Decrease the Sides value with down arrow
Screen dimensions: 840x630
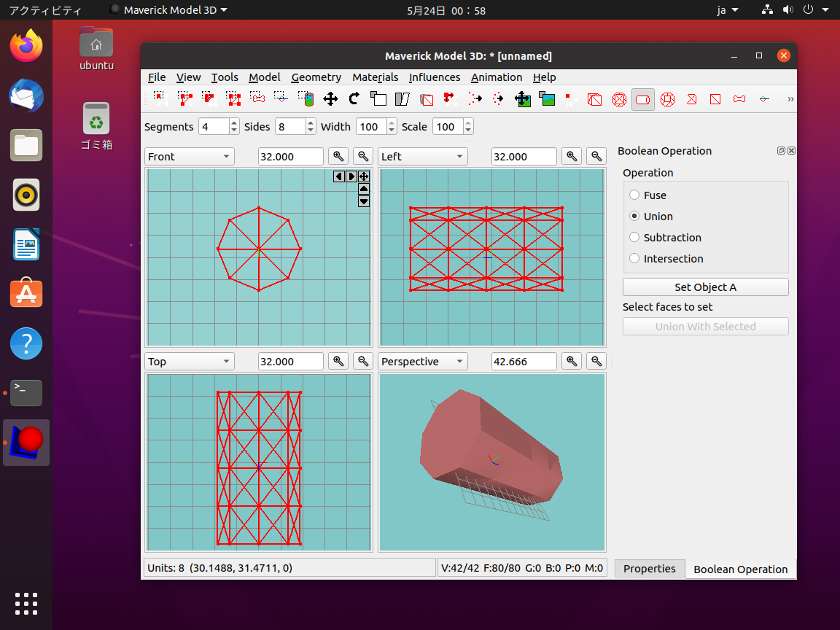(311, 131)
